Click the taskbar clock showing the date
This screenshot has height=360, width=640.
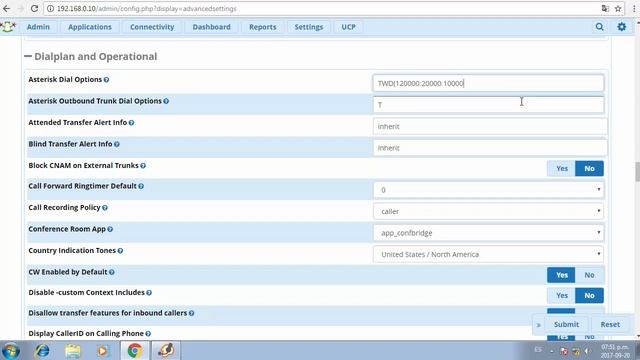(616, 351)
